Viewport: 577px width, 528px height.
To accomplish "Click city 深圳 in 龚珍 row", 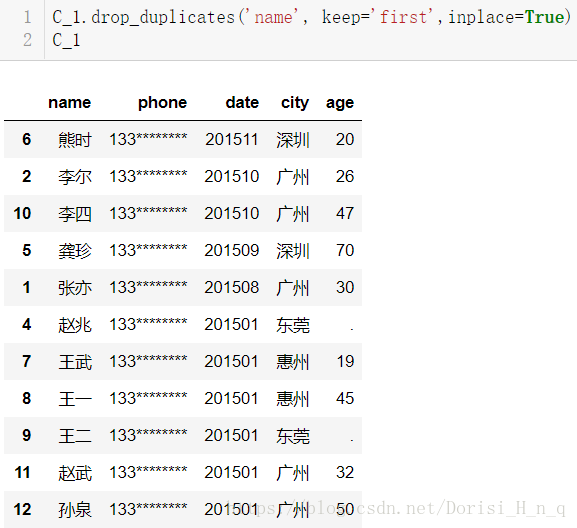I will pos(293,251).
